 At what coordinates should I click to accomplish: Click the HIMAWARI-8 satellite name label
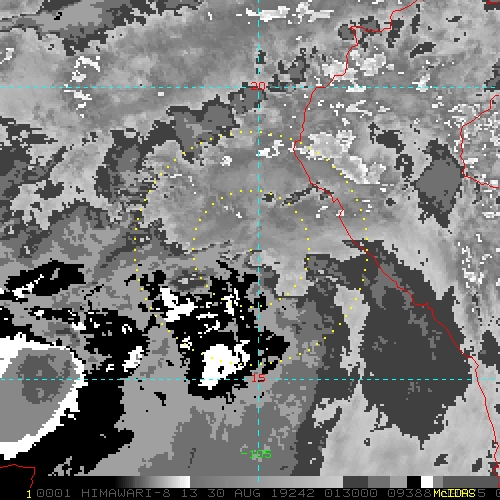pos(126,493)
